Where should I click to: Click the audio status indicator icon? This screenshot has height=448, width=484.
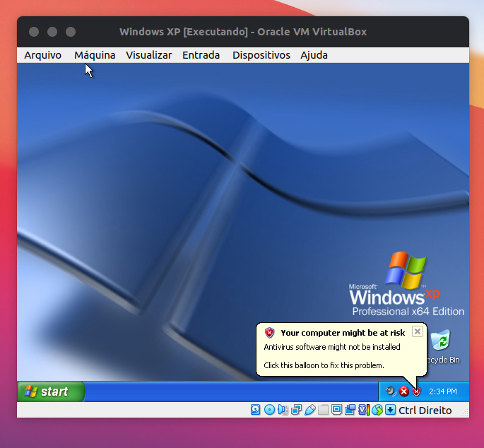pos(283,410)
